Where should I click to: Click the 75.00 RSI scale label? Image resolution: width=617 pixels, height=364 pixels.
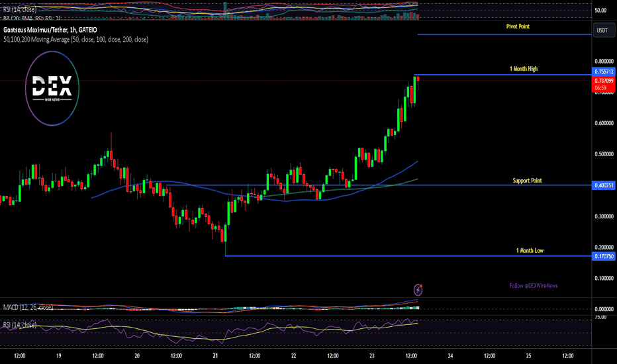point(600,316)
